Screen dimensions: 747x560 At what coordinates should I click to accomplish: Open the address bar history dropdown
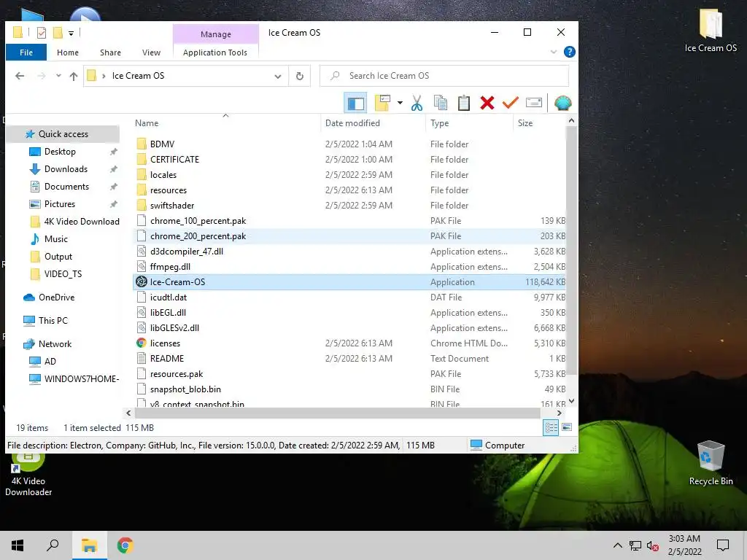(x=278, y=76)
